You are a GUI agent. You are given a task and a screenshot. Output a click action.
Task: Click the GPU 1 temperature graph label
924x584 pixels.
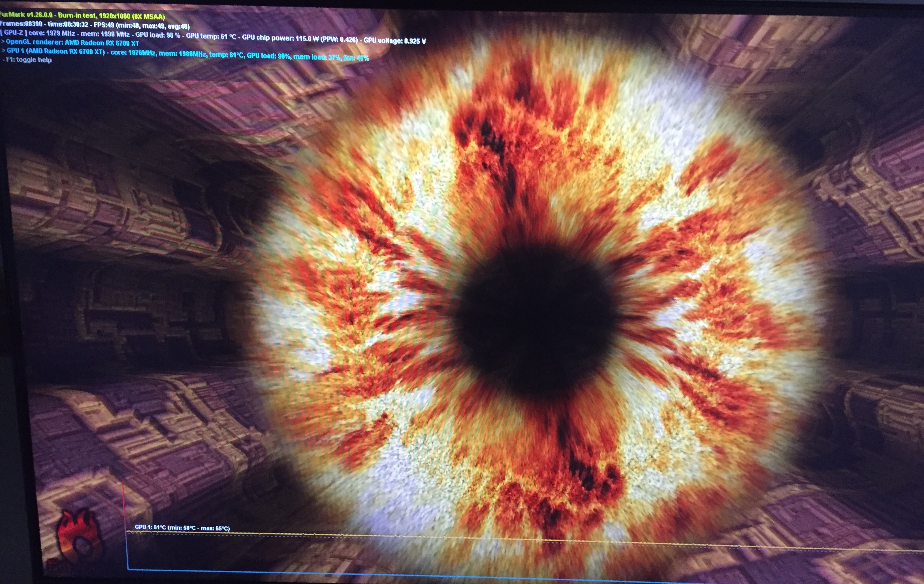pyautogui.click(x=182, y=528)
